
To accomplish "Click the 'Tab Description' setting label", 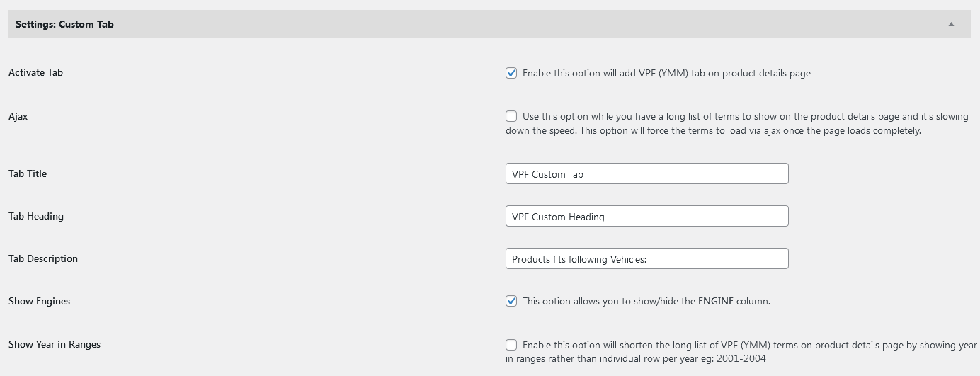I will pos(43,258).
